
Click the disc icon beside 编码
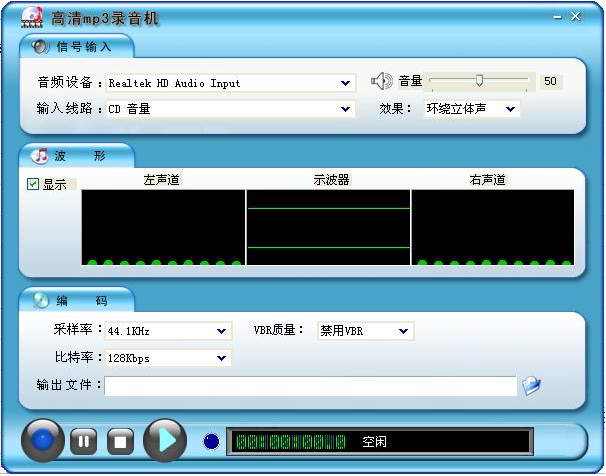(40, 300)
